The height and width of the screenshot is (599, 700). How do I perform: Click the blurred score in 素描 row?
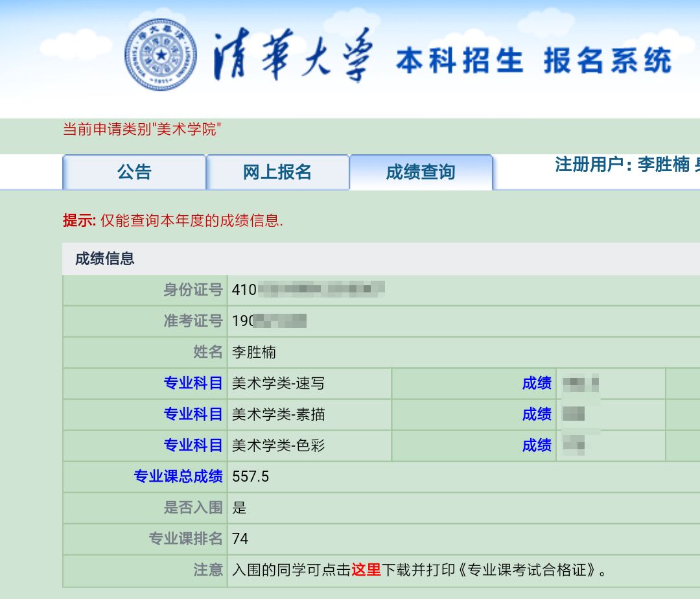pyautogui.click(x=574, y=414)
